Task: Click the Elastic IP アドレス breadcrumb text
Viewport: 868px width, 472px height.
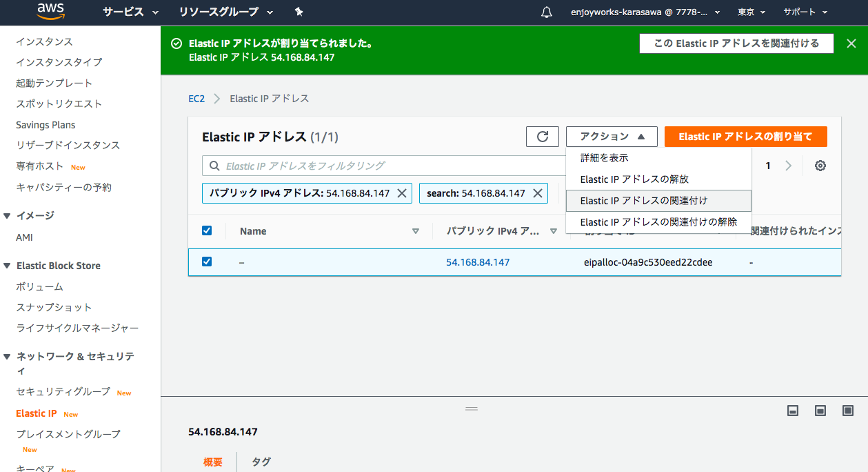Action: 270,99
